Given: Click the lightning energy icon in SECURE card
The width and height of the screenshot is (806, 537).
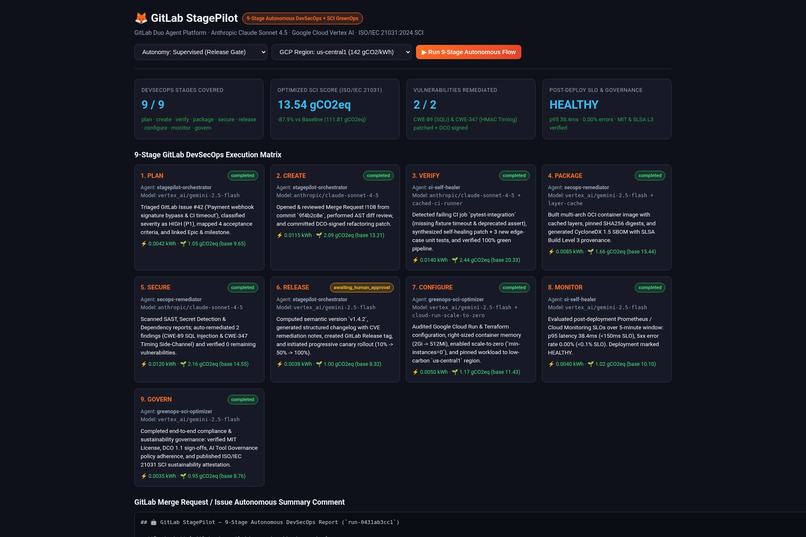Looking at the screenshot, I should [143, 364].
